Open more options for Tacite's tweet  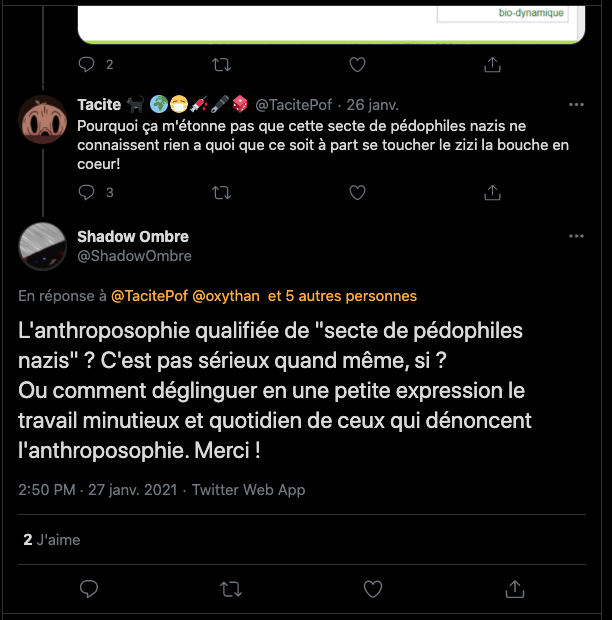[576, 104]
